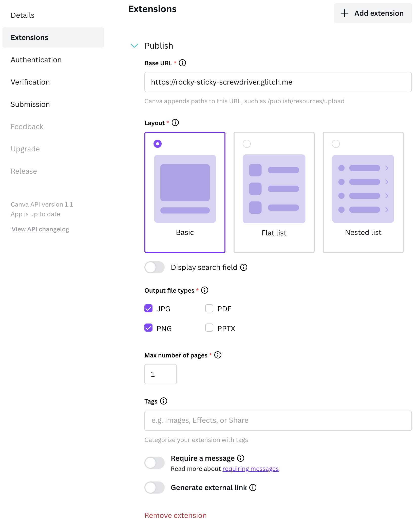Click the info icon next to Base URL
The image size is (420, 524).
point(182,63)
